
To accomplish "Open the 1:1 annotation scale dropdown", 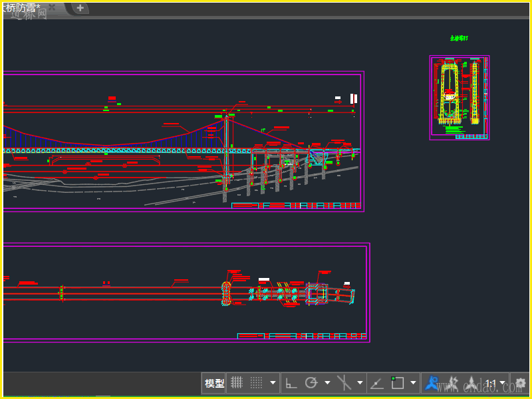I will [495, 384].
